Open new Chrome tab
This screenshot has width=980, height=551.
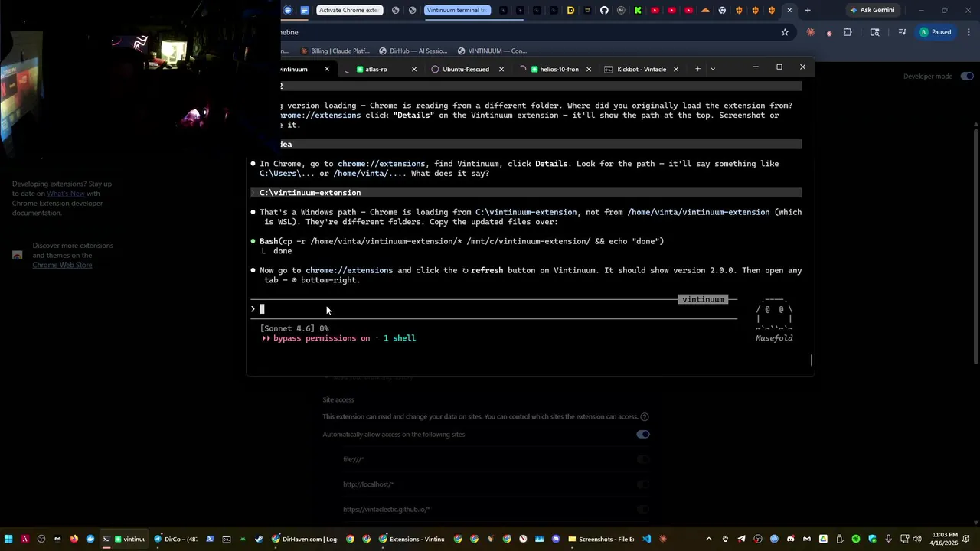[x=808, y=10]
